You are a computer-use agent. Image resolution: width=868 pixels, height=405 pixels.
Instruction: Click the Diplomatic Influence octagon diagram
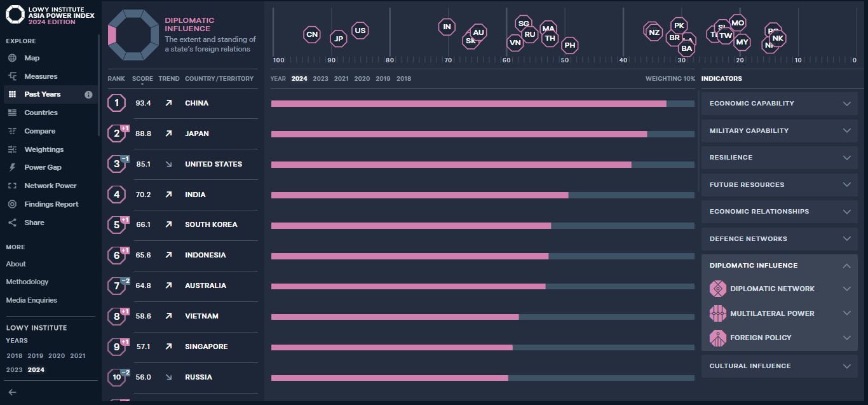tap(133, 35)
